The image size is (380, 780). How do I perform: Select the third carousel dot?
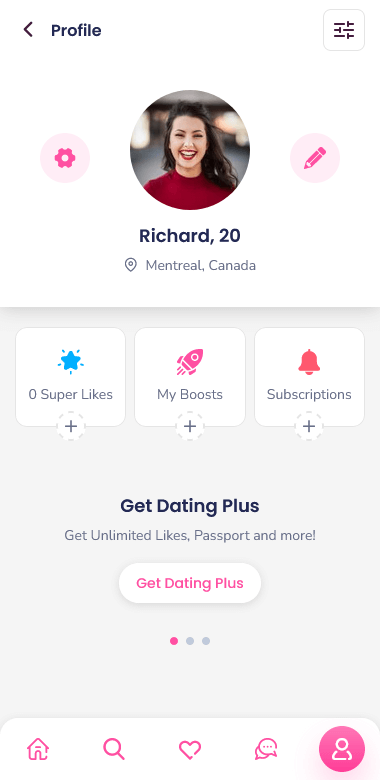pyautogui.click(x=206, y=641)
